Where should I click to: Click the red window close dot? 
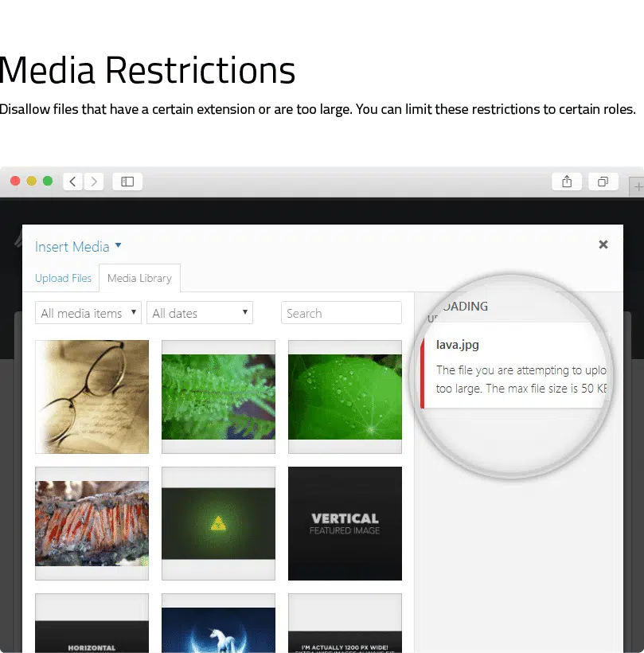(15, 181)
